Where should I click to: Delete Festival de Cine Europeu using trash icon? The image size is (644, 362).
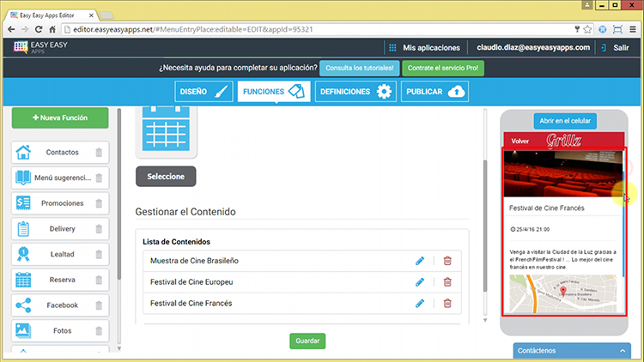point(447,281)
